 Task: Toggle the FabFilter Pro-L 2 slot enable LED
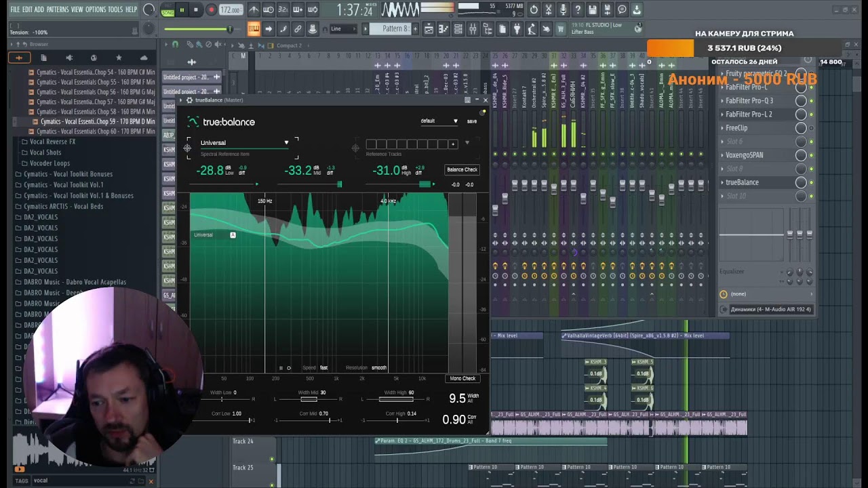coord(811,115)
